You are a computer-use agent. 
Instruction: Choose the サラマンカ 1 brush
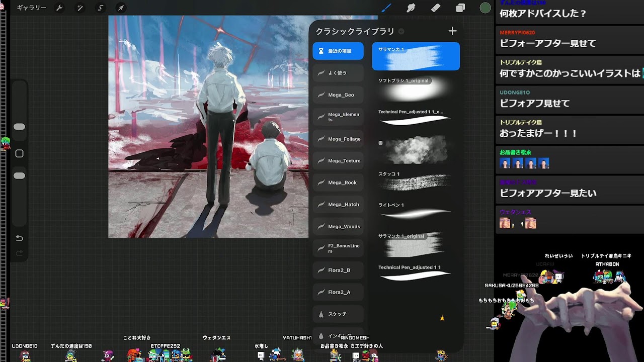(x=416, y=56)
